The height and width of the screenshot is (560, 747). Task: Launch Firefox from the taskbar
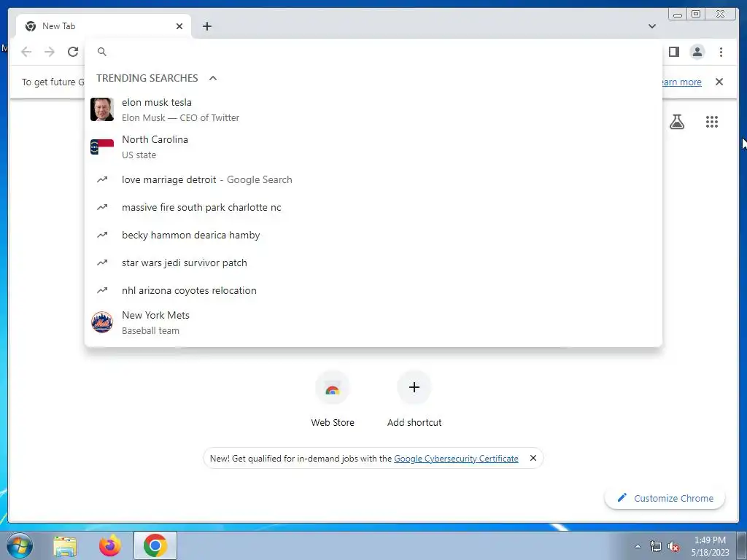110,545
